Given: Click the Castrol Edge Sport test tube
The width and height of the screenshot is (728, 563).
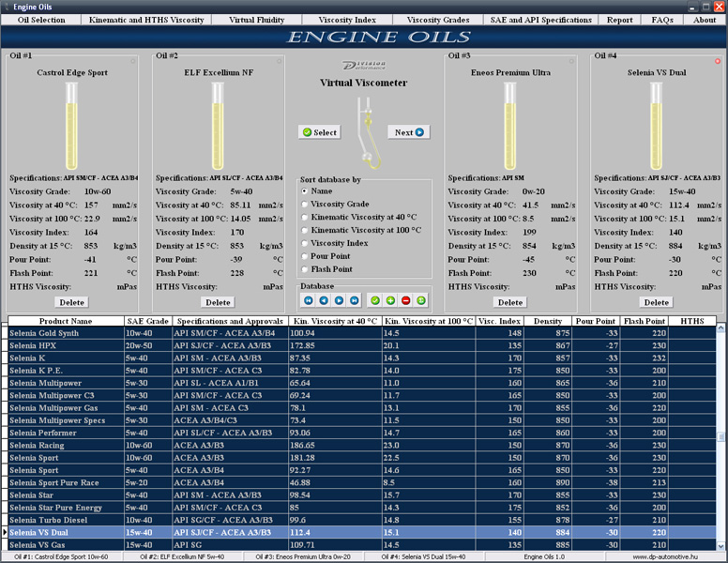Looking at the screenshot, I should (x=71, y=126).
